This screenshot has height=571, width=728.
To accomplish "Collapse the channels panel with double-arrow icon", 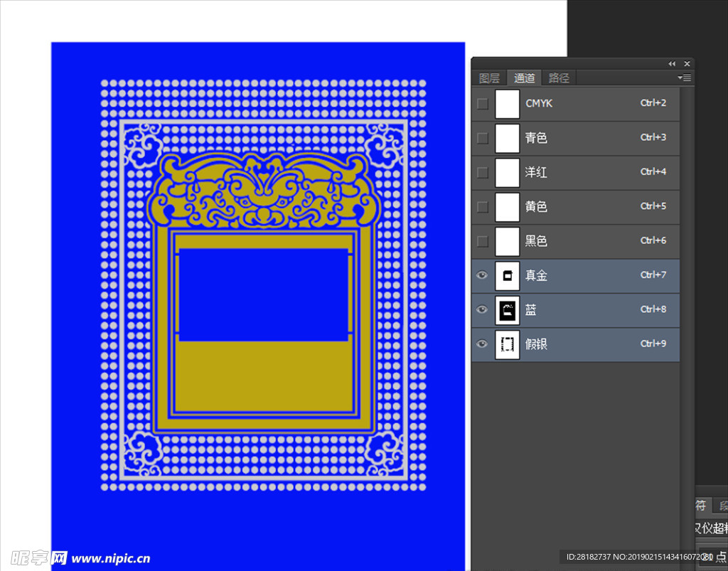I will 672,64.
